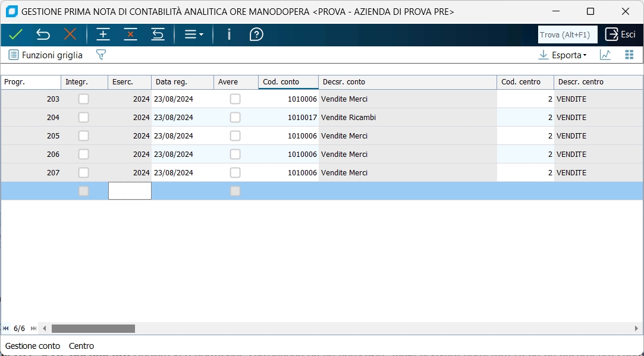Open the Esporta dropdown
Image resolution: width=644 pixels, height=356 pixels.
click(562, 55)
